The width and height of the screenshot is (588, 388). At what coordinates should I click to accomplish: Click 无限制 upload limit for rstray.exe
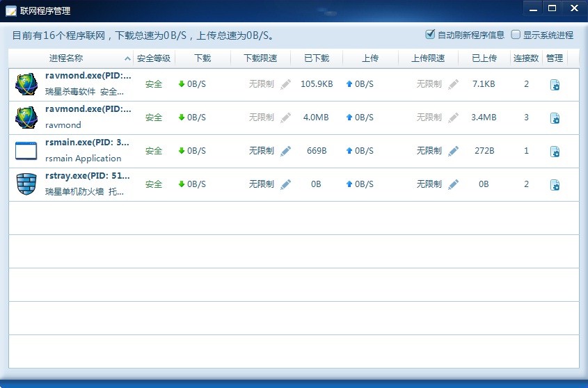point(429,184)
